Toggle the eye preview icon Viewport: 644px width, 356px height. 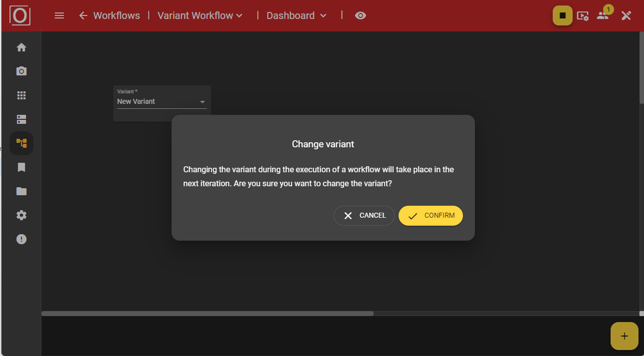click(x=360, y=15)
